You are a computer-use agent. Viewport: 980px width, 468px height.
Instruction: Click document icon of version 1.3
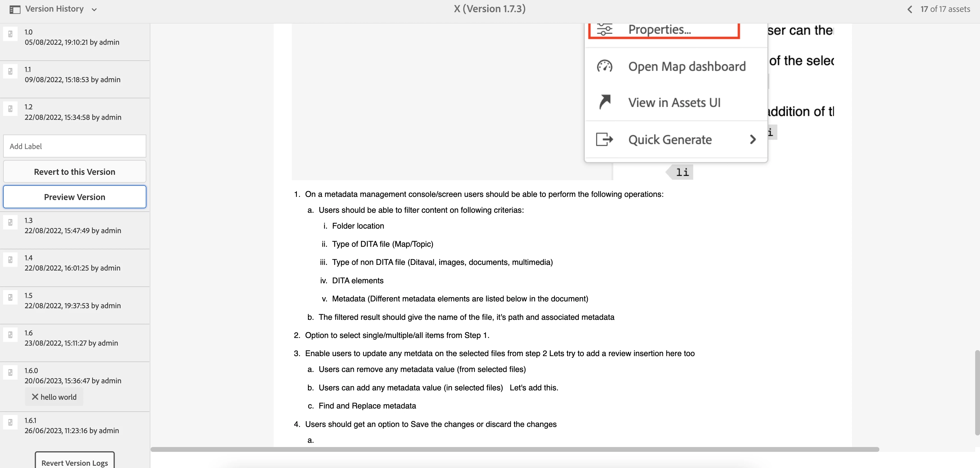pyautogui.click(x=10, y=222)
